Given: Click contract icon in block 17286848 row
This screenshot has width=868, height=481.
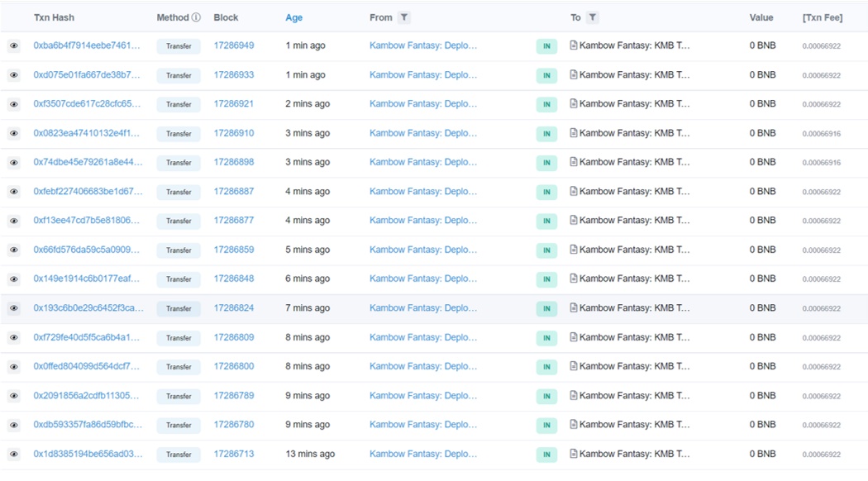Looking at the screenshot, I should 574,279.
